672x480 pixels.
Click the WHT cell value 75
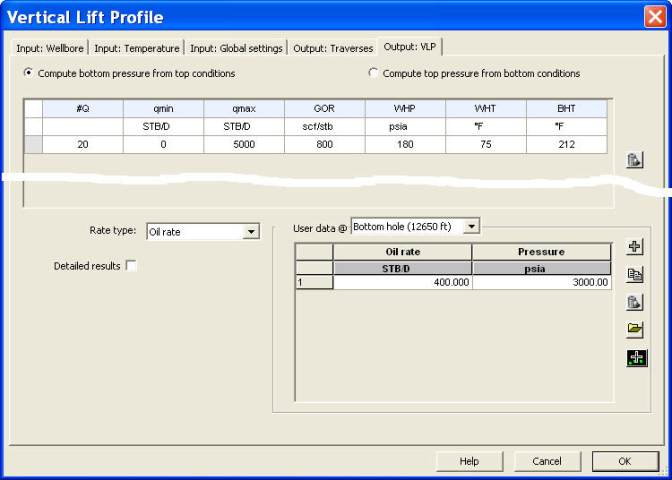point(486,144)
